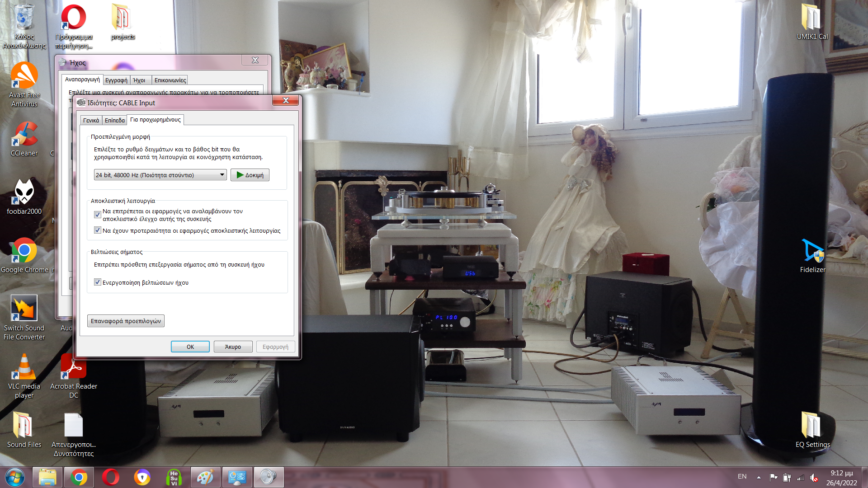Open sample rate format dropdown
Screen dimensions: 868x488
[160, 175]
